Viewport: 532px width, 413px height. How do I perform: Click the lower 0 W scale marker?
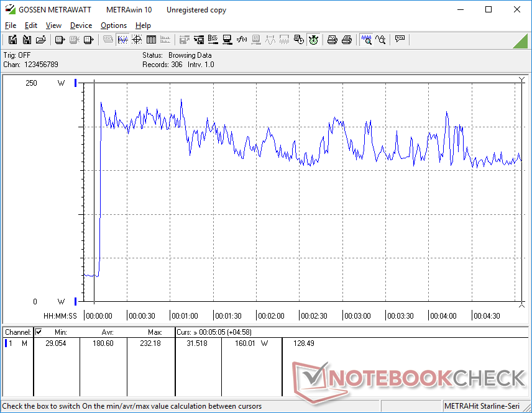pos(76,301)
